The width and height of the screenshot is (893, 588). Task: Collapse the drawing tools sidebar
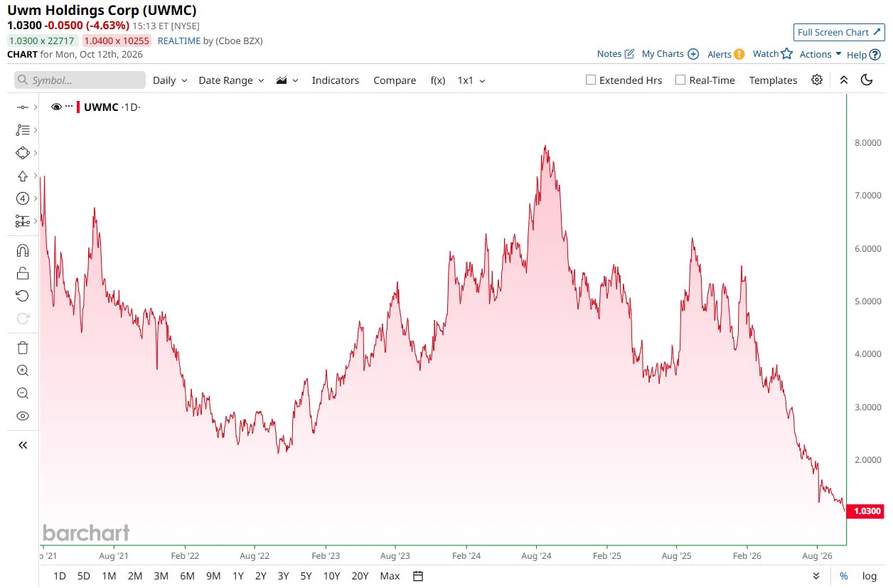click(x=22, y=445)
